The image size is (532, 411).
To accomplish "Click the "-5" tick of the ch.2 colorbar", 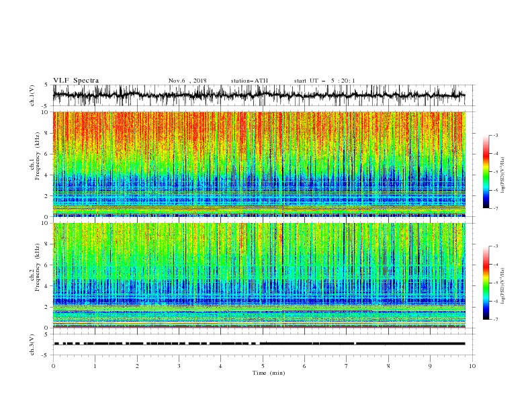I will [x=495, y=283].
